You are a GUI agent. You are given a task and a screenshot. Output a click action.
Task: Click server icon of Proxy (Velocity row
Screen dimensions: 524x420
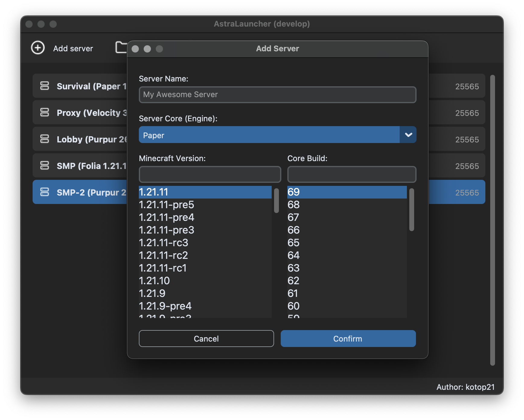click(45, 112)
